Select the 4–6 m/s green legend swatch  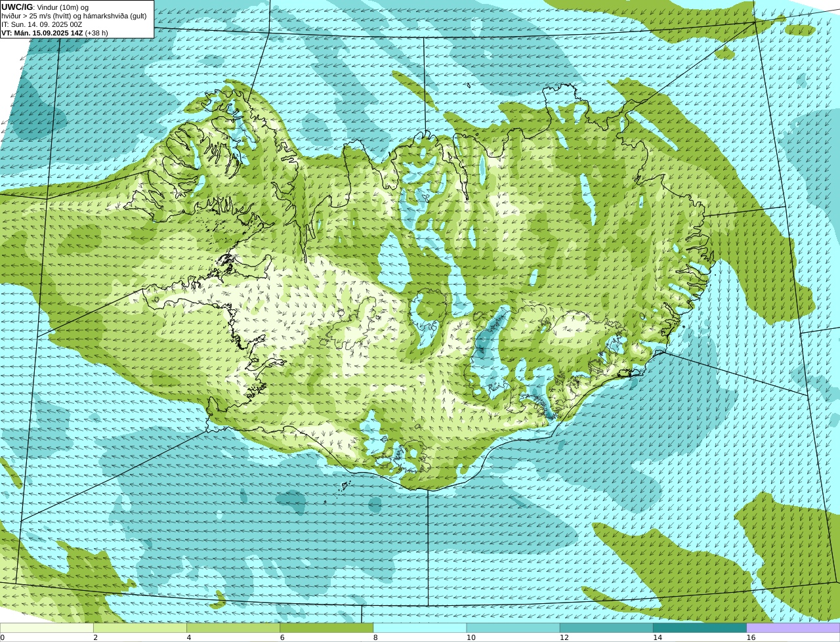click(x=233, y=628)
